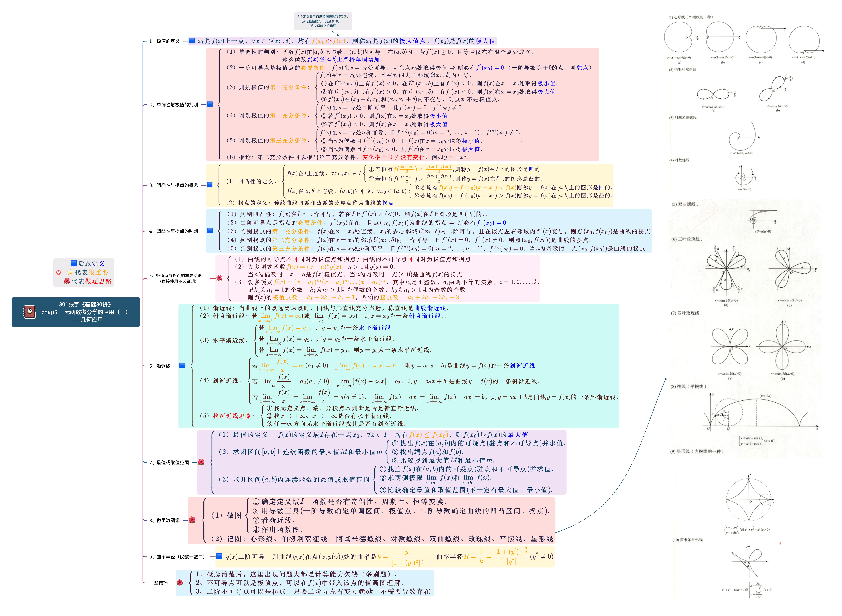
Task: Click the line （1）单调性的判别
Action: click(380, 56)
